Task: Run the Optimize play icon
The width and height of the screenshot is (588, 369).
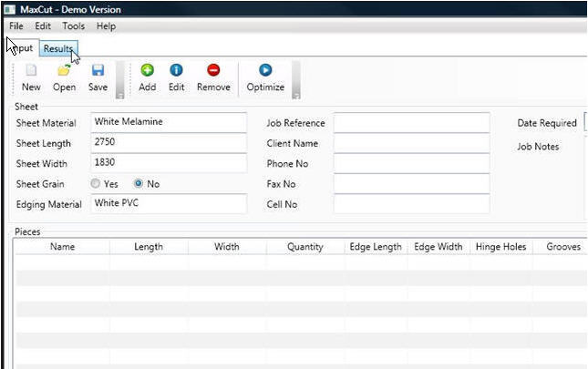Action: pos(265,71)
